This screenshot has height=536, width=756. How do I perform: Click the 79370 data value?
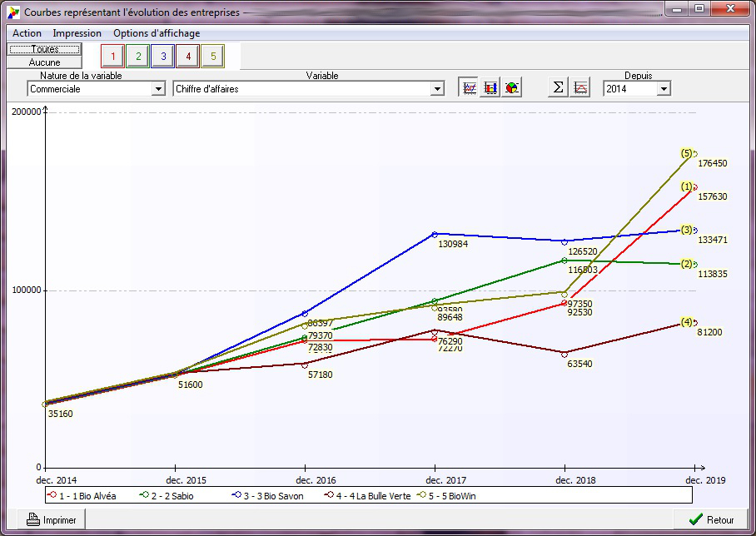point(321,335)
